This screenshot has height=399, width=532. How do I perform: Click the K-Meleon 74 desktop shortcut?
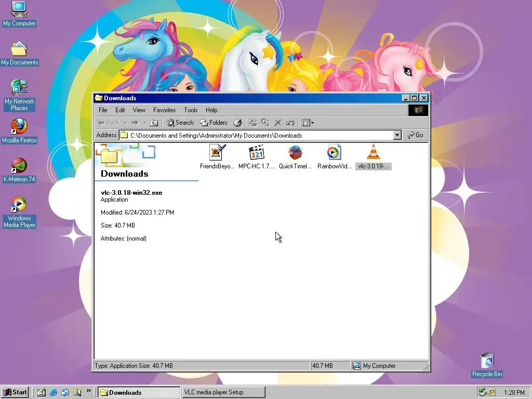click(x=19, y=170)
